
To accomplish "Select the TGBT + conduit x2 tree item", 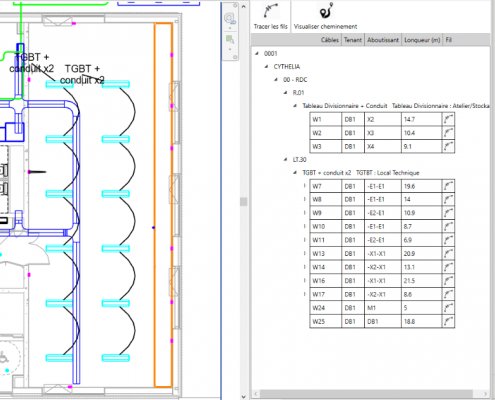I will coord(327,173).
